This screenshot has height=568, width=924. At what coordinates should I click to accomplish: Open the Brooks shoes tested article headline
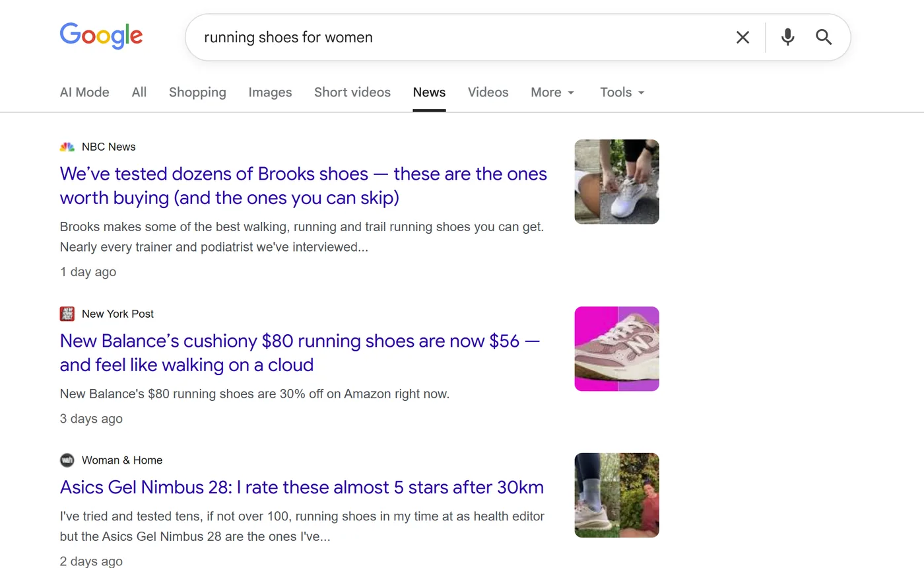pos(304,186)
